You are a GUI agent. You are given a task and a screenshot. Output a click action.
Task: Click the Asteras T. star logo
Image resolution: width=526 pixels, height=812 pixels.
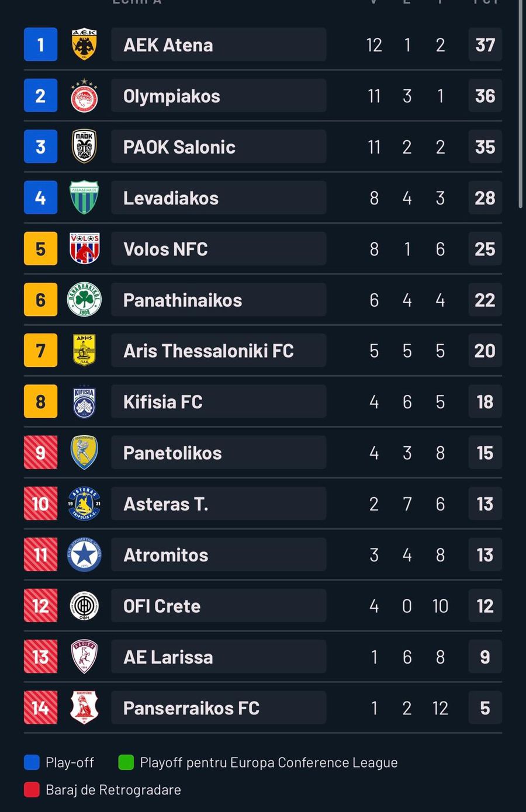tap(84, 504)
